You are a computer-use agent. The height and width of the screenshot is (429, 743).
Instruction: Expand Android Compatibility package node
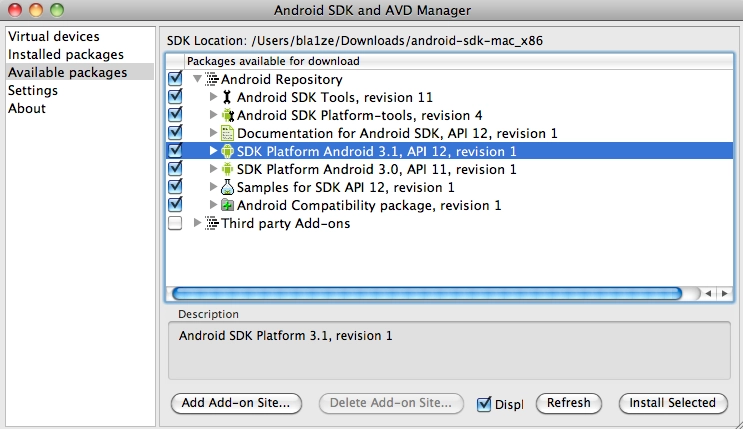213,205
